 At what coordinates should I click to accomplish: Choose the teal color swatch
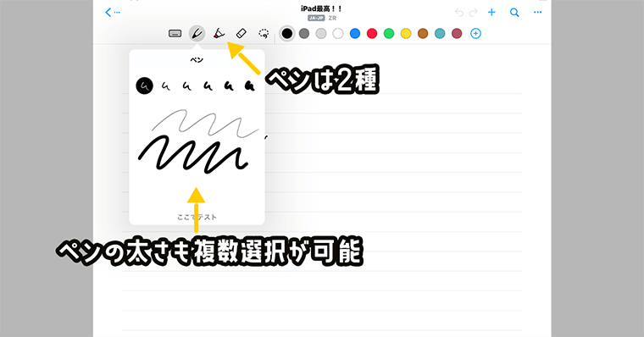click(440, 34)
